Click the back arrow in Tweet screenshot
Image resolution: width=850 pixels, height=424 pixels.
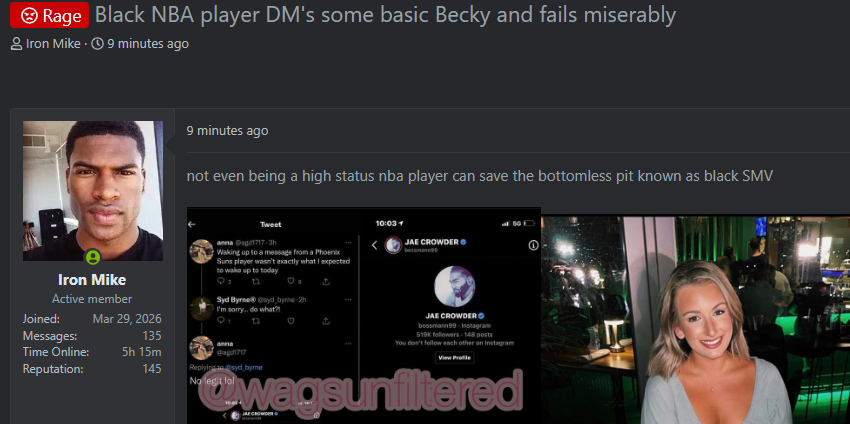pyautogui.click(x=191, y=224)
